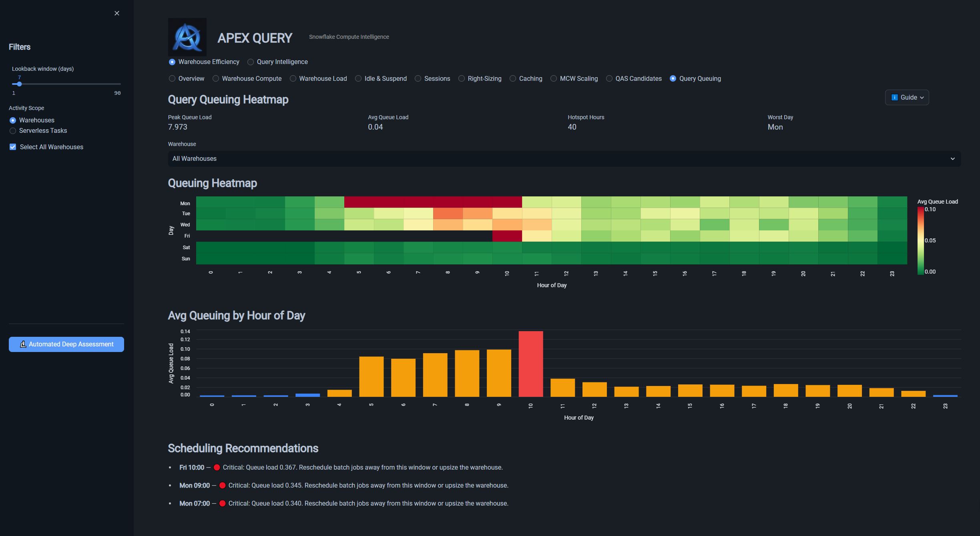
Task: Run the Automated Deep Assessment
Action: 66,344
